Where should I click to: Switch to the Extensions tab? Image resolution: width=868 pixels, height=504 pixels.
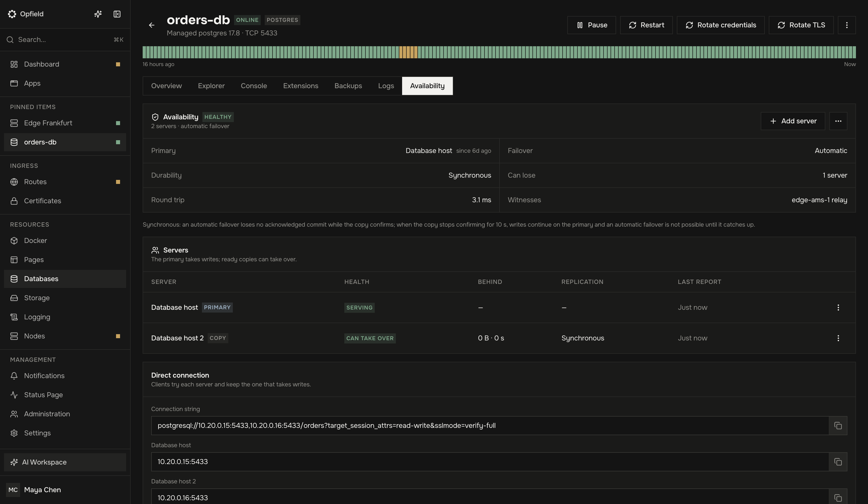point(301,86)
